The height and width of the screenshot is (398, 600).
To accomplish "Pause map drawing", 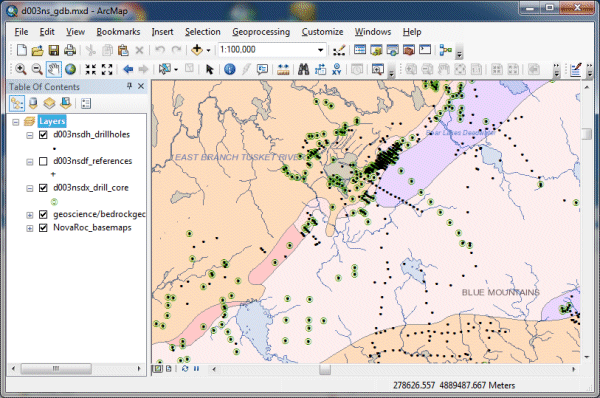I will 196,369.
